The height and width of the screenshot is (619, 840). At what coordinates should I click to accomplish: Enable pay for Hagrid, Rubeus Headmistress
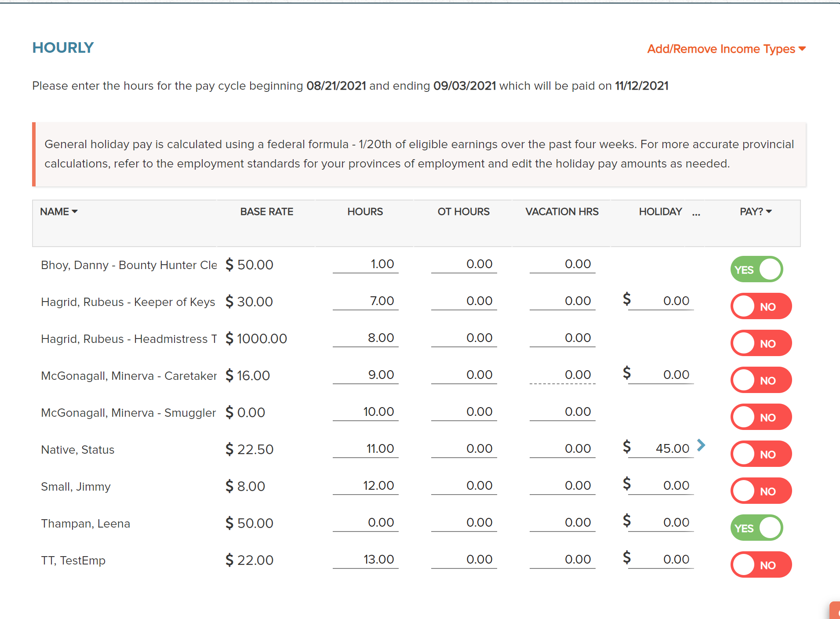(761, 343)
